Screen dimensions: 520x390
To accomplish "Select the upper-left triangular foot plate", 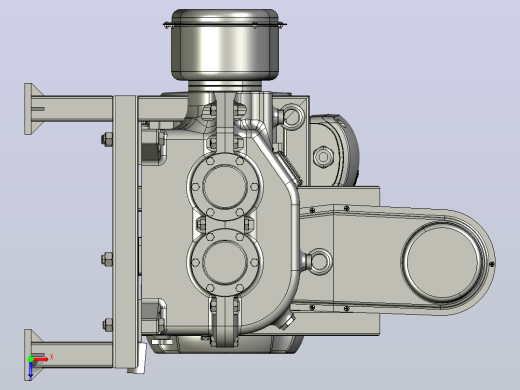I will [32, 109].
